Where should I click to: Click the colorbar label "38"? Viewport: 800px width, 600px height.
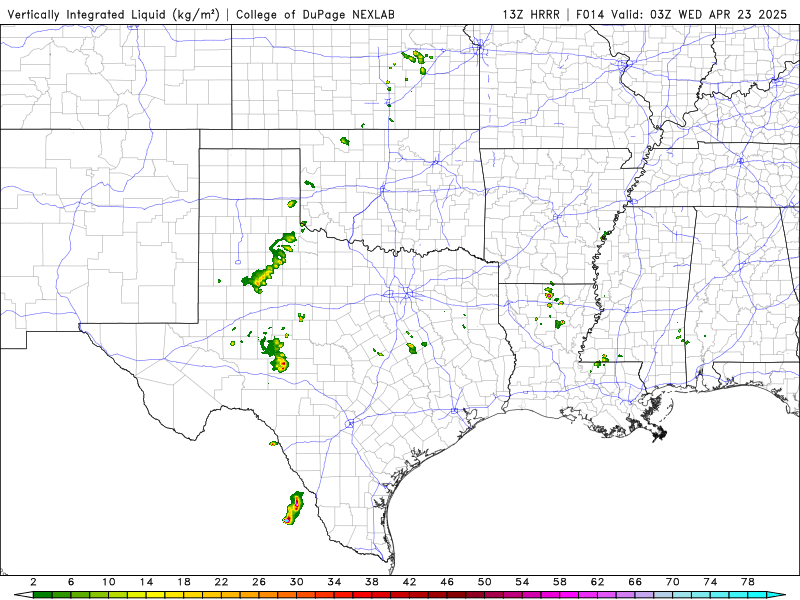[x=372, y=582]
